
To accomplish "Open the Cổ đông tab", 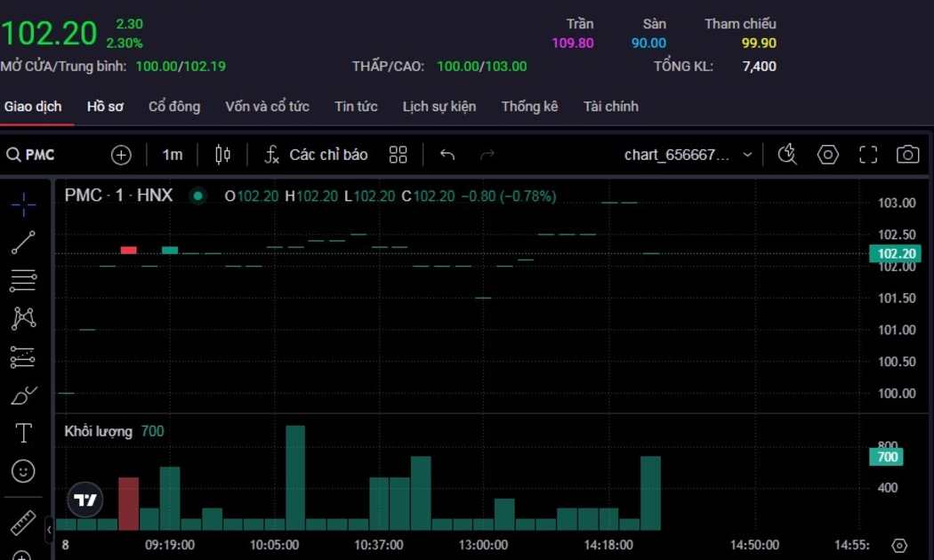I will (x=174, y=107).
